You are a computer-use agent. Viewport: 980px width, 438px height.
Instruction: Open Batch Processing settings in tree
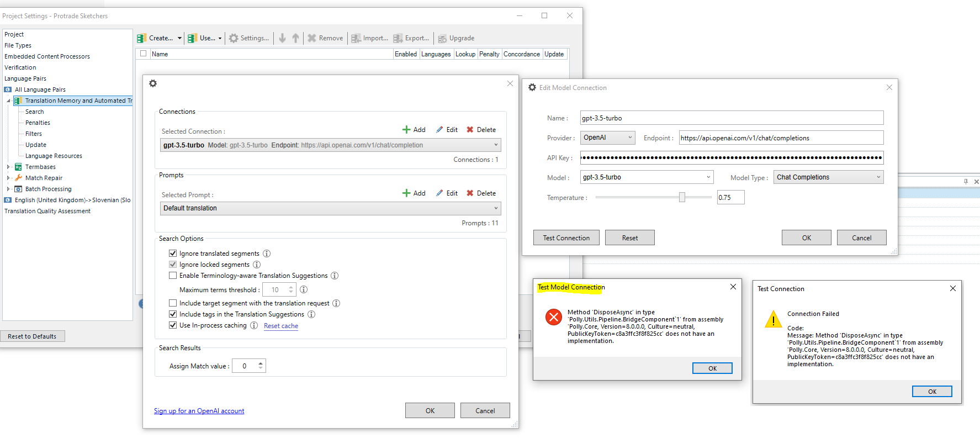tap(48, 189)
